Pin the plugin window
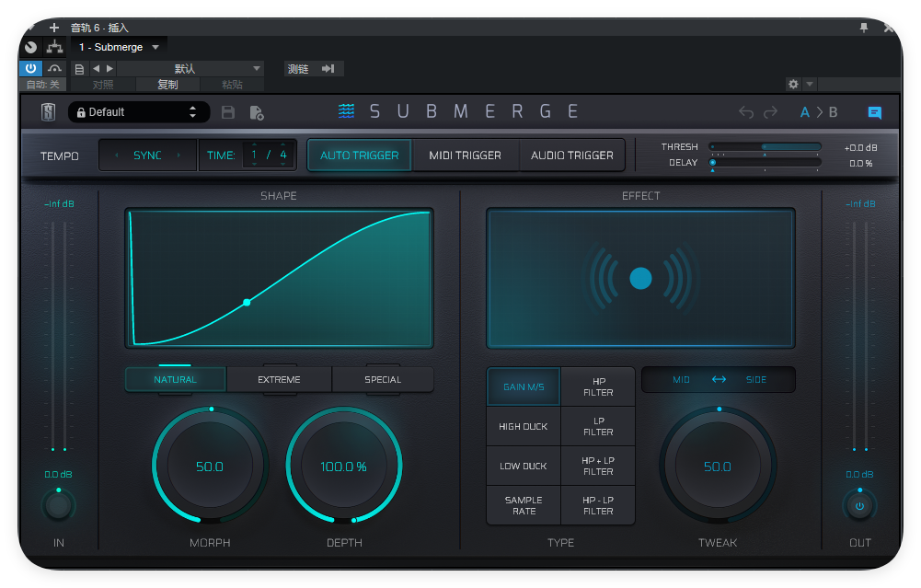 pos(863,28)
